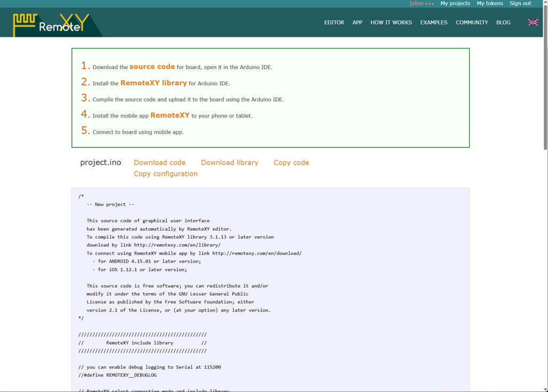Click the 'enable debug logging to Serial at 115200' line
The image size is (548, 392).
(150, 367)
